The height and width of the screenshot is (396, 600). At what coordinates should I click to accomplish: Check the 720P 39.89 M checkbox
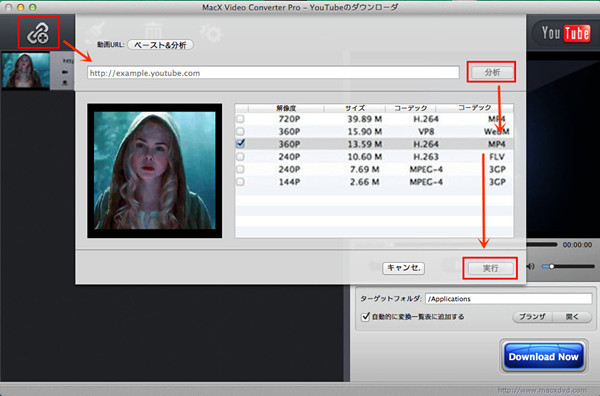pos(240,119)
